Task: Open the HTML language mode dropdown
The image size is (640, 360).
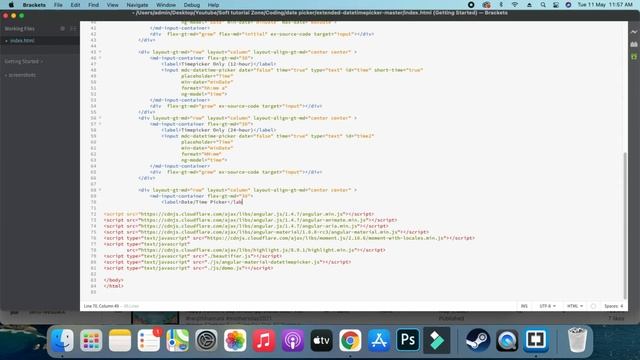Action: [x=575, y=306]
